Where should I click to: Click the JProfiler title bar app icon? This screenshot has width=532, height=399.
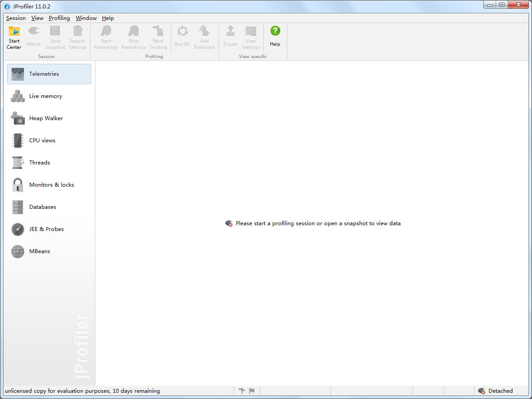7,6
